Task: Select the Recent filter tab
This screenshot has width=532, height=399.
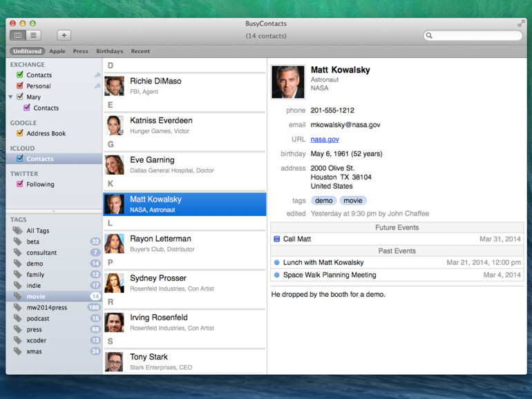Action: point(140,51)
